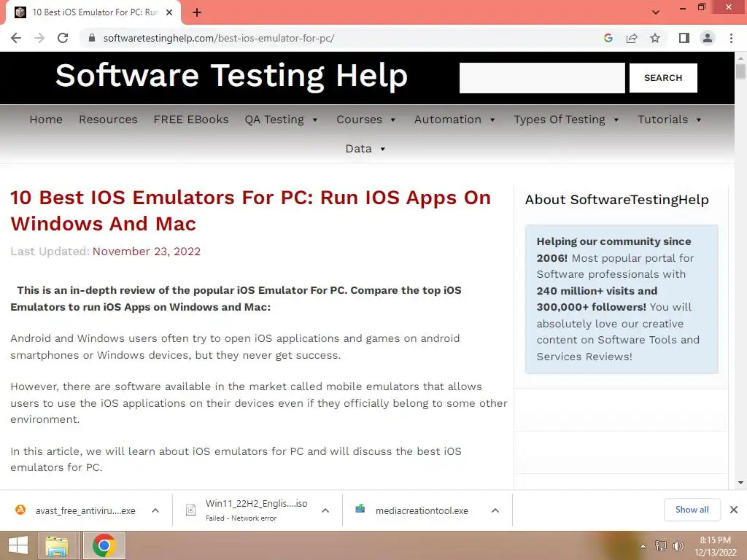Open Chrome's three-dot menu
747x560 pixels.
pyautogui.click(x=731, y=38)
